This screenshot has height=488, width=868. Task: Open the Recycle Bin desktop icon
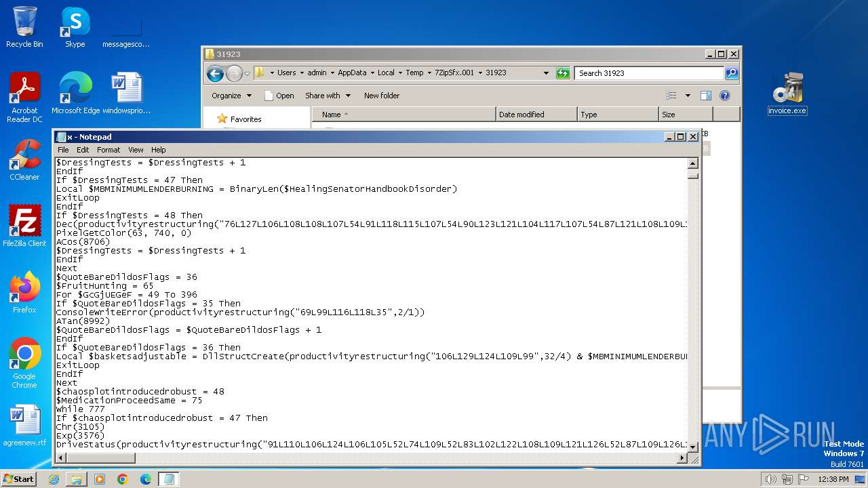pyautogui.click(x=24, y=27)
